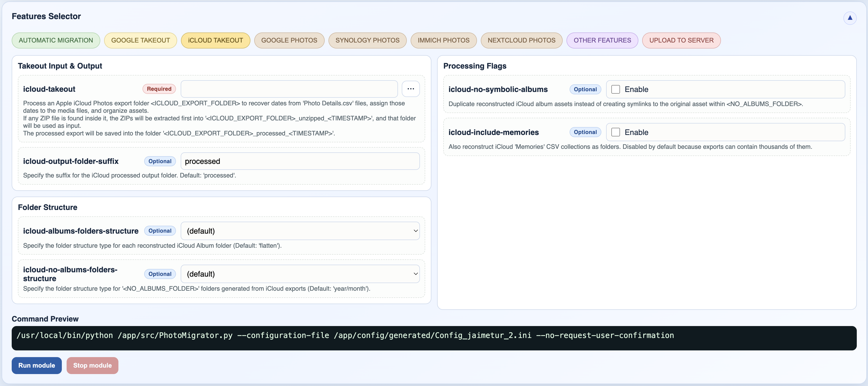Click the 'Takeout Input & Output' heading
The height and width of the screenshot is (386, 868).
coord(60,66)
